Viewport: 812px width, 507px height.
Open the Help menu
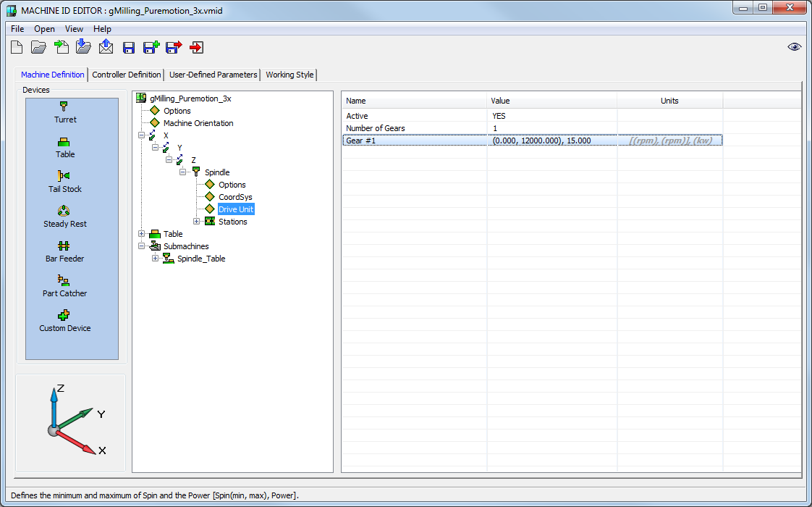(102, 29)
